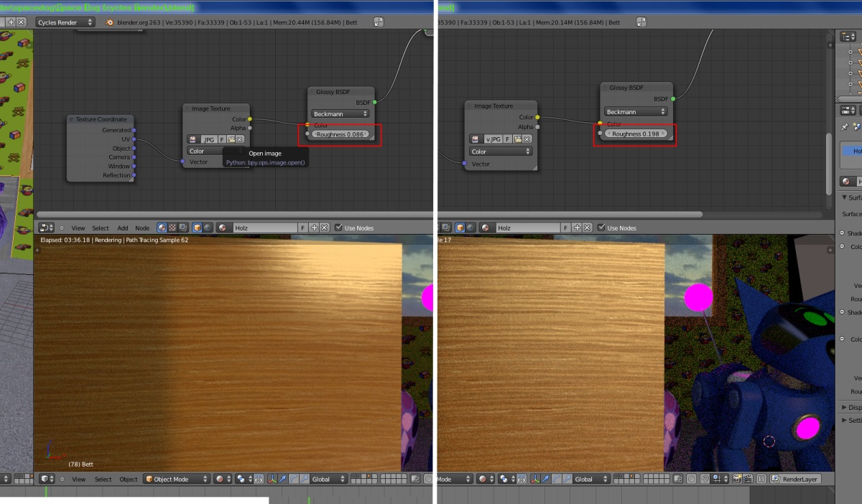Open the Object Mode selector dropdown

177,479
